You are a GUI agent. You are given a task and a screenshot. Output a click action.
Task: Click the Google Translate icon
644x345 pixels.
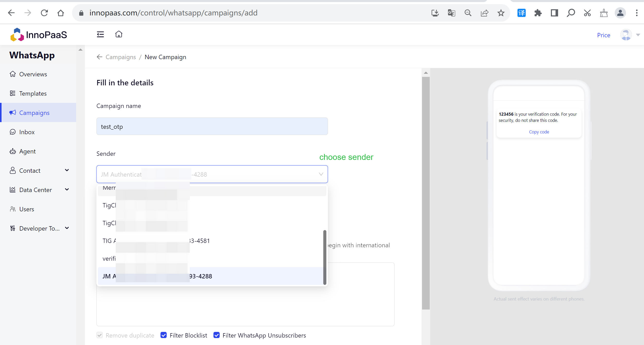point(451,13)
